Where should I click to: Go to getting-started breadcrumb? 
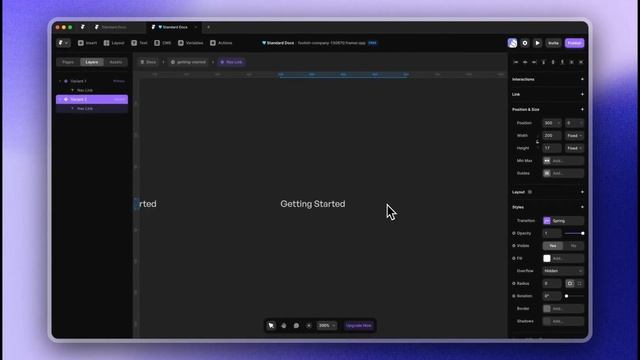coord(188,62)
